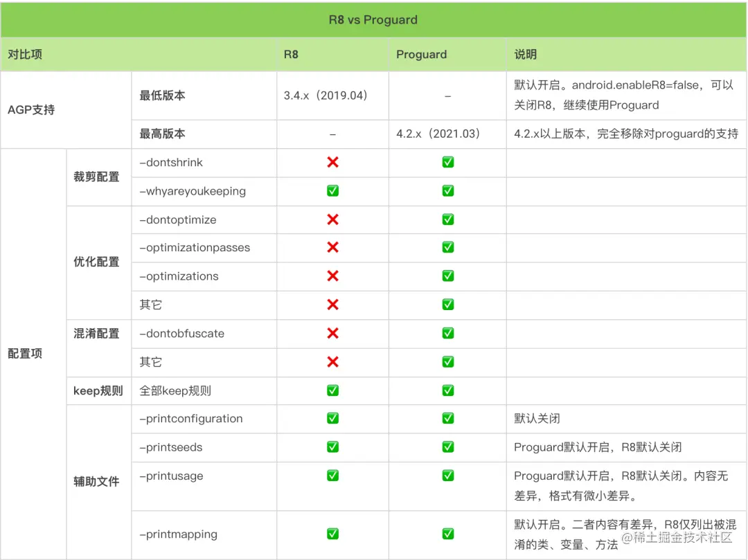
Task: Click the Proguard check for -optimizations
Action: (448, 276)
